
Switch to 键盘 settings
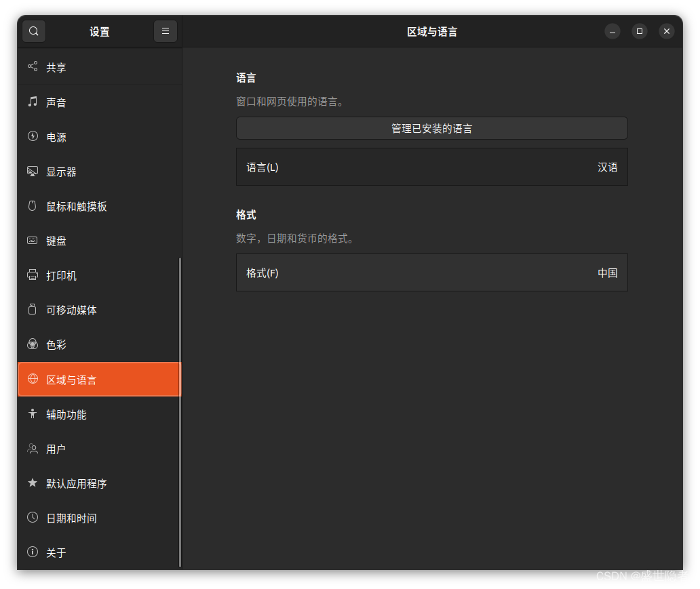(x=99, y=241)
